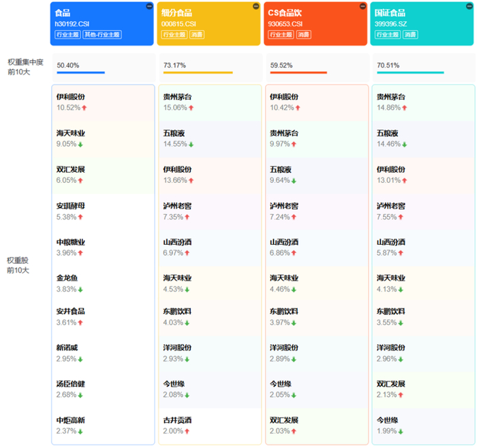
Task: Click the yellow 73.17% concentration bar
Action: [x=198, y=72]
